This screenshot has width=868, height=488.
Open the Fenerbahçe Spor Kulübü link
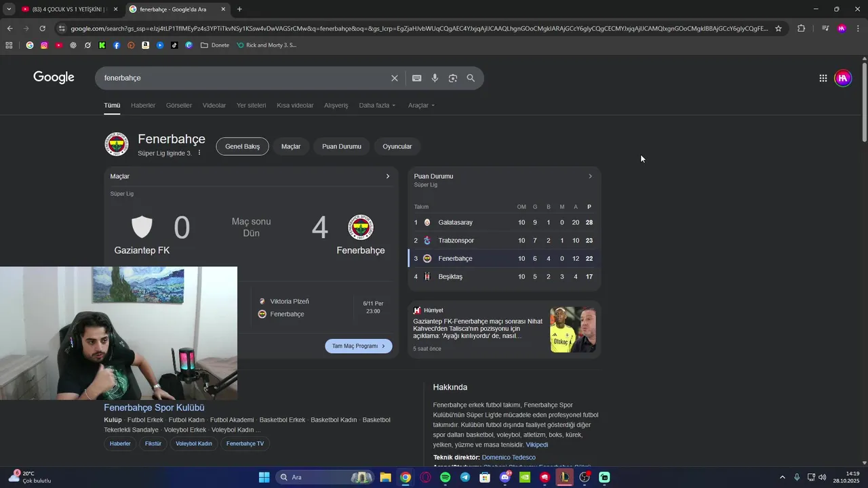154,407
